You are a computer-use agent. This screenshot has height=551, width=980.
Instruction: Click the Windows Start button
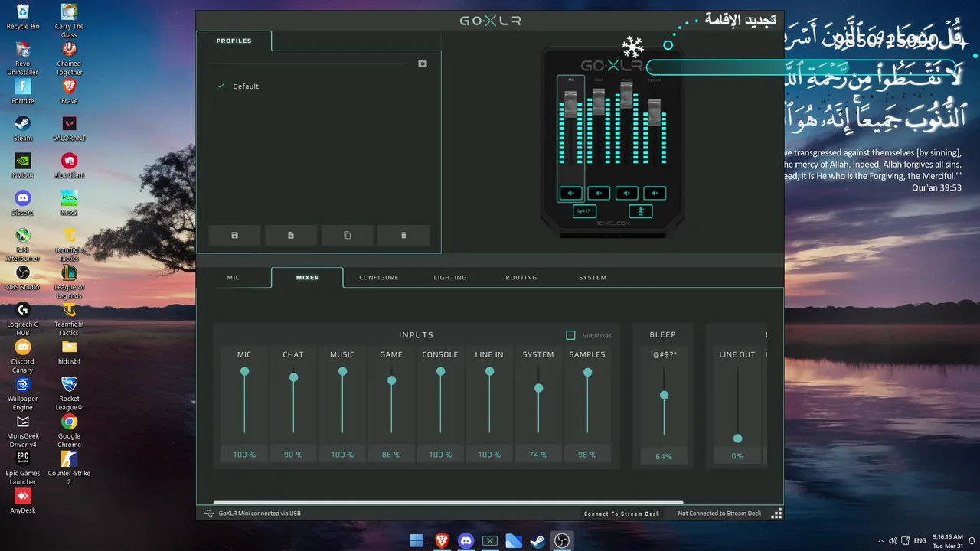[x=416, y=541]
